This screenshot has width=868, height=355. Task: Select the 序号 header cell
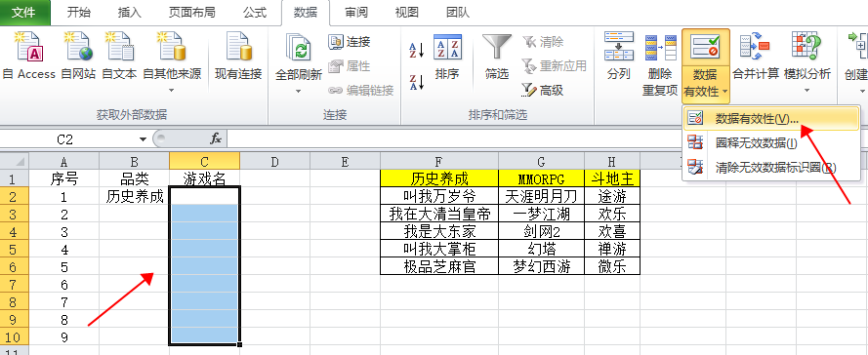(64, 178)
